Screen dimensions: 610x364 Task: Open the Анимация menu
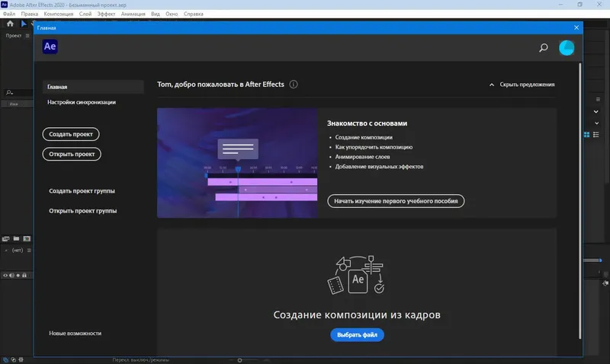(x=133, y=14)
